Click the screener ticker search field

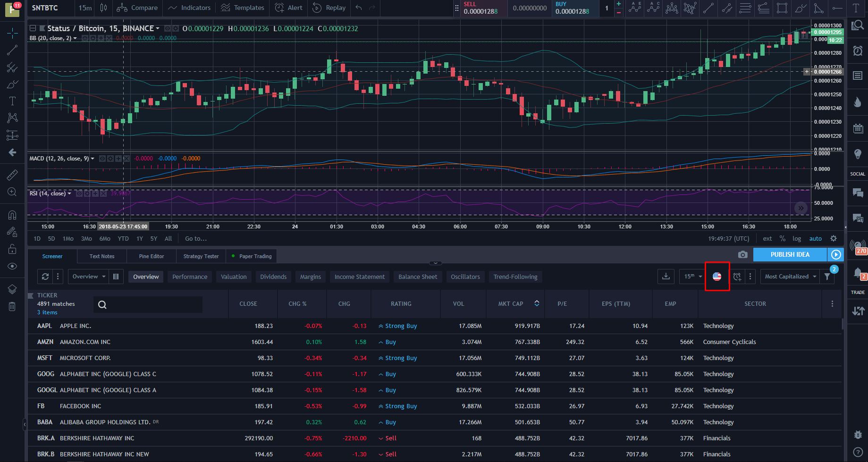[x=148, y=304]
